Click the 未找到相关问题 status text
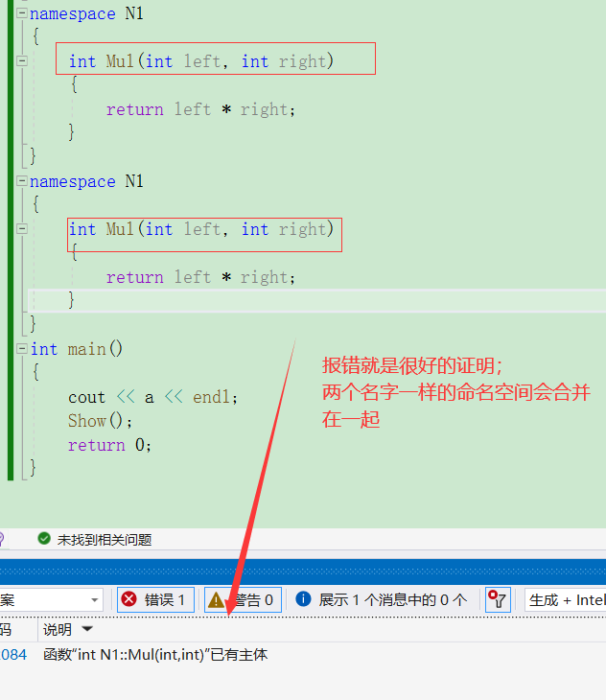 (105, 540)
